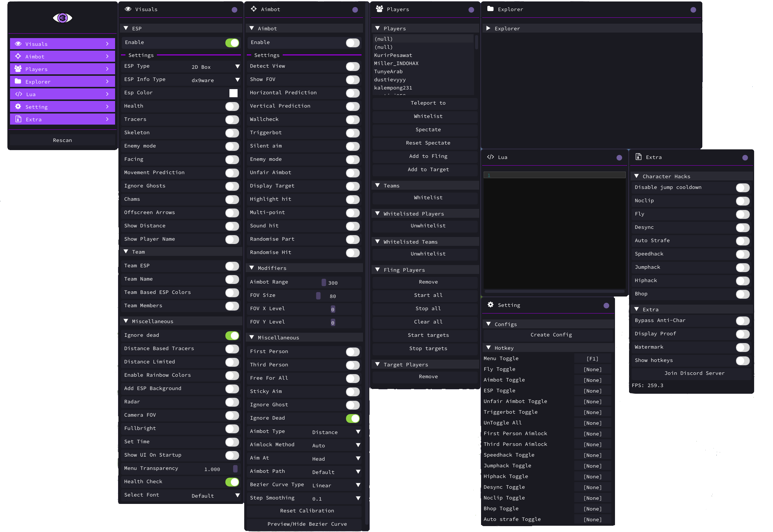Click the people icon in Players panel title

(x=379, y=9)
